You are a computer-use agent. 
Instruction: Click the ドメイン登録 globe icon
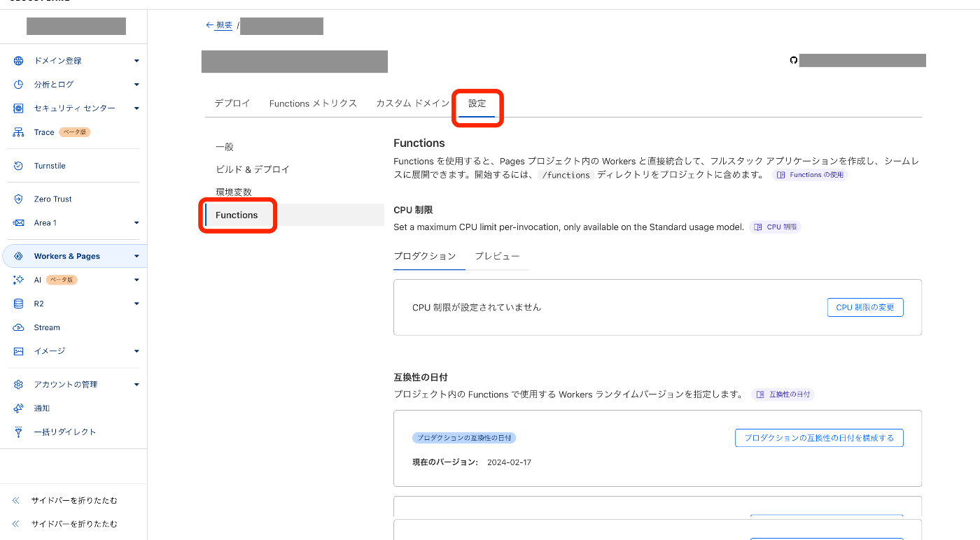pos(19,61)
